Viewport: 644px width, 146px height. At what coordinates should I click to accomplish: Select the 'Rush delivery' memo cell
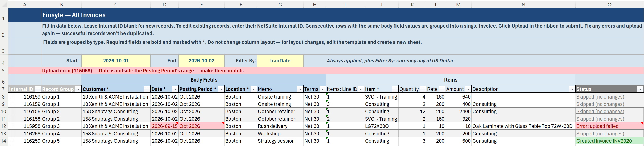click(280, 126)
